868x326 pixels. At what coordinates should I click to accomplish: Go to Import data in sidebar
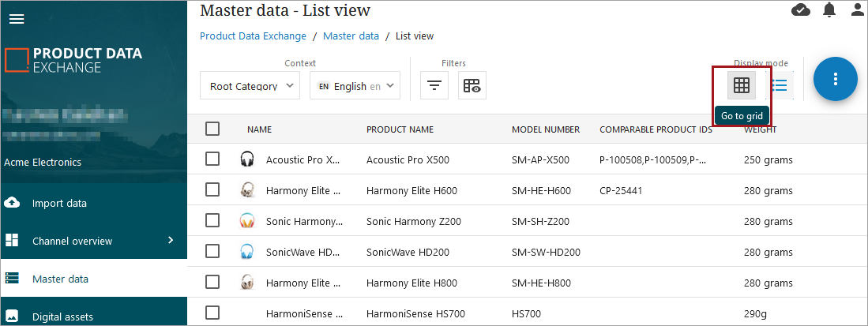click(x=59, y=204)
